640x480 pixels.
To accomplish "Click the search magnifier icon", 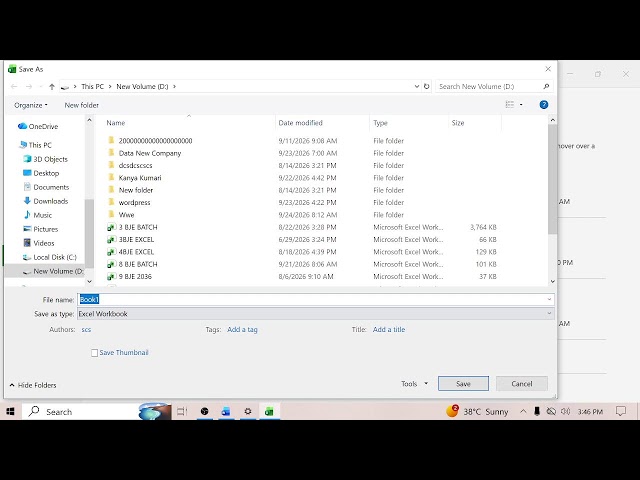I will pos(546,87).
